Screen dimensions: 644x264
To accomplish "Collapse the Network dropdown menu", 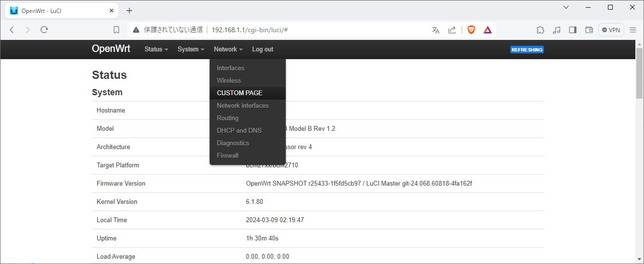I will click(x=228, y=50).
